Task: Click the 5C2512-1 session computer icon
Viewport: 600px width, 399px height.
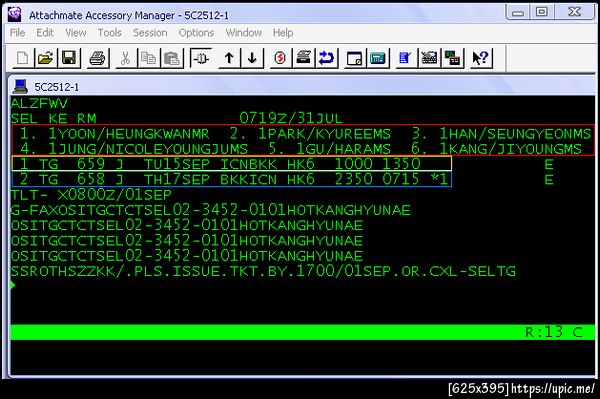Action: 20,86
